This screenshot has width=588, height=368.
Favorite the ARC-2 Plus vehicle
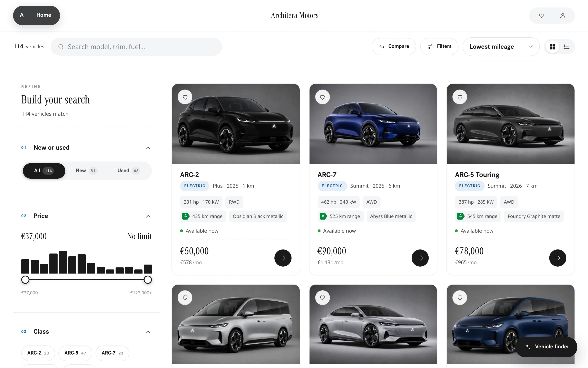point(185,97)
